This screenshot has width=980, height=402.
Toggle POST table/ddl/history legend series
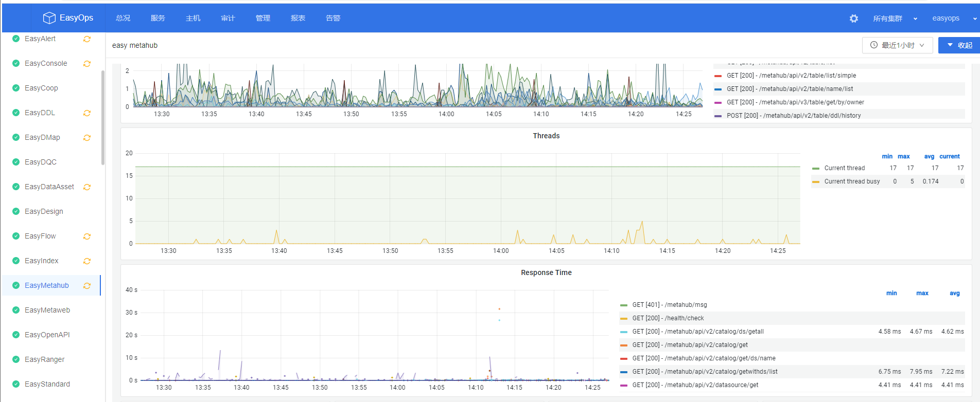point(794,116)
